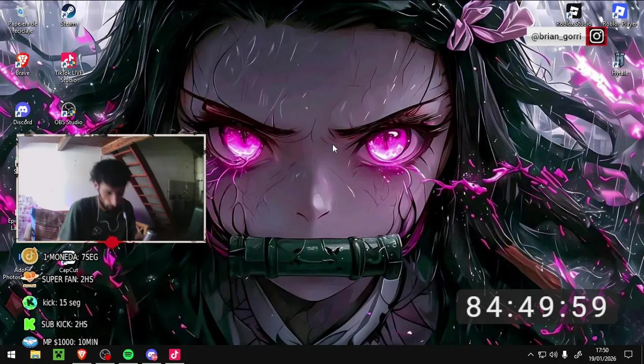Open the Hytale desktop shortcut
This screenshot has height=364, width=644.
620,64
